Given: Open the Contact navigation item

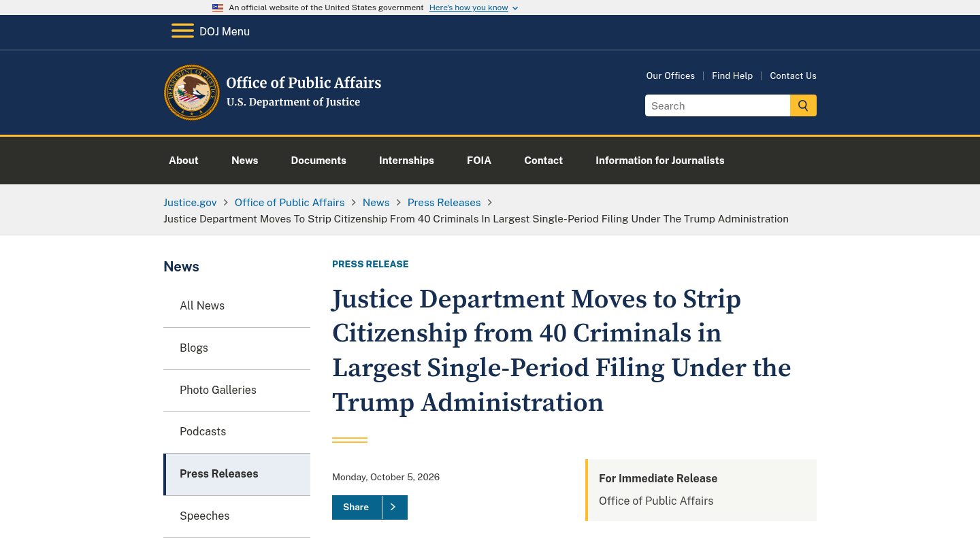Looking at the screenshot, I should point(543,161).
